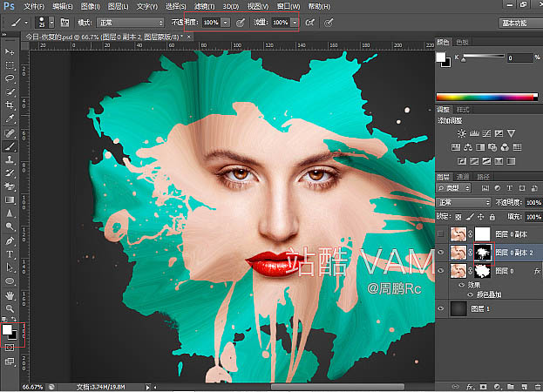Show the hidden 图层 0 副本 layer
543x392 pixels.
pos(441,233)
